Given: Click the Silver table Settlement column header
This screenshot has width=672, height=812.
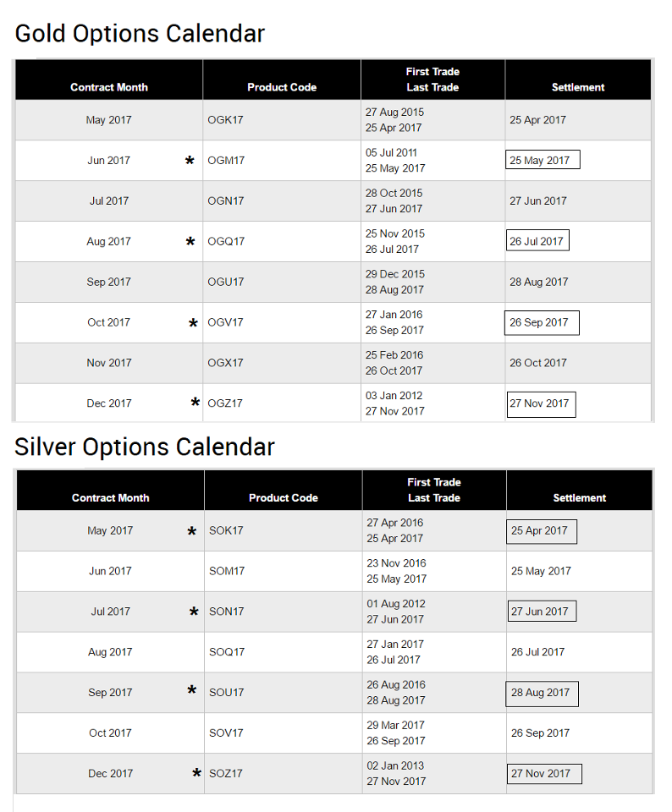Looking at the screenshot, I should tap(579, 497).
